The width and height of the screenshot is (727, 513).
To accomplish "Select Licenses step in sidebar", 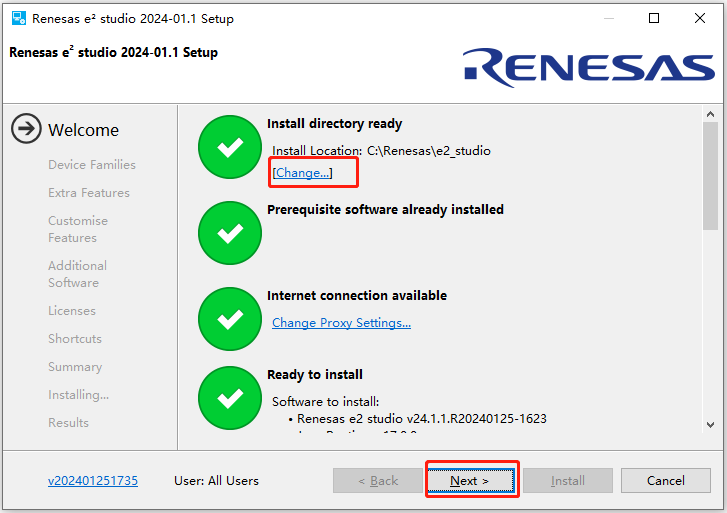I will point(72,311).
